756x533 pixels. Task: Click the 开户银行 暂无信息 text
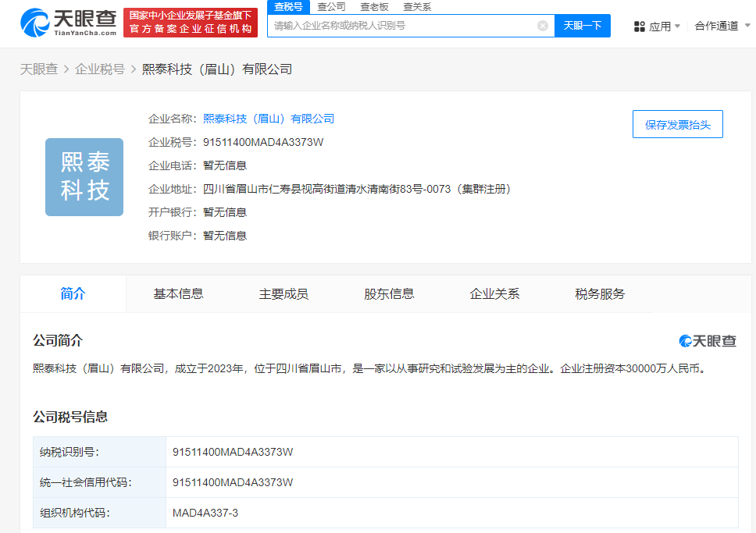point(225,212)
